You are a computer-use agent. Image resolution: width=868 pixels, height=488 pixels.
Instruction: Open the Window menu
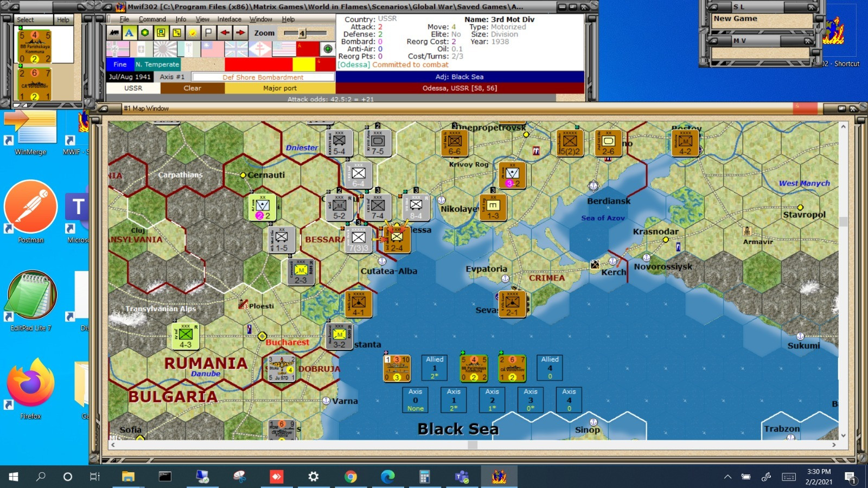pos(261,19)
